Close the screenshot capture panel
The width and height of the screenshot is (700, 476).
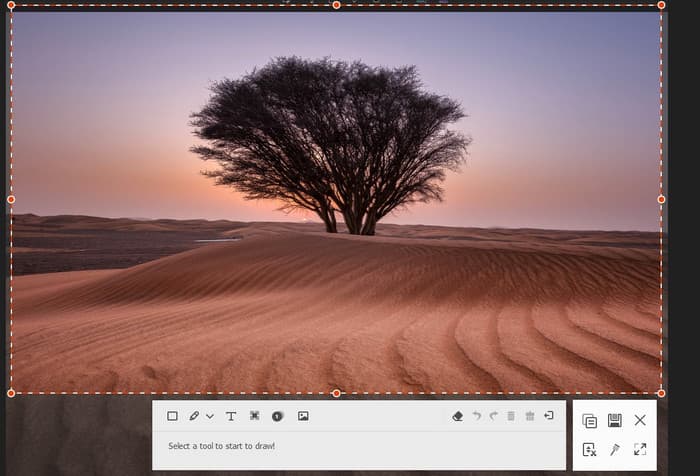pos(640,420)
